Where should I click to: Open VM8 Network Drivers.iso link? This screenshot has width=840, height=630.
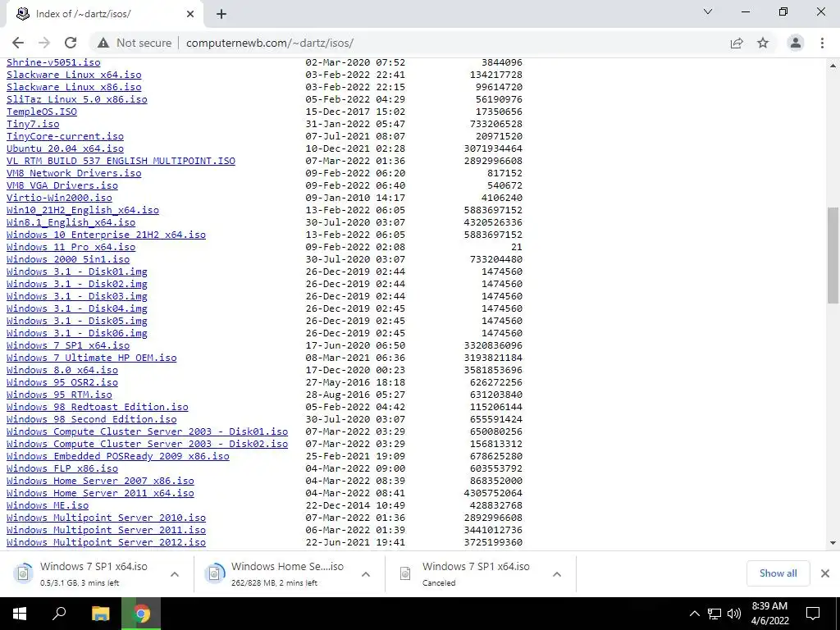(x=74, y=173)
